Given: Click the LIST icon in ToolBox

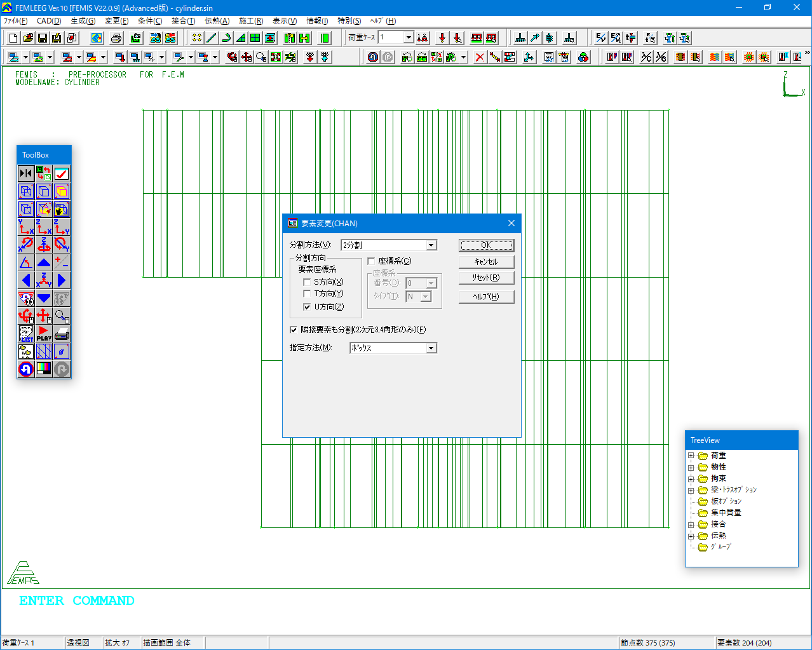Looking at the screenshot, I should point(26,334).
